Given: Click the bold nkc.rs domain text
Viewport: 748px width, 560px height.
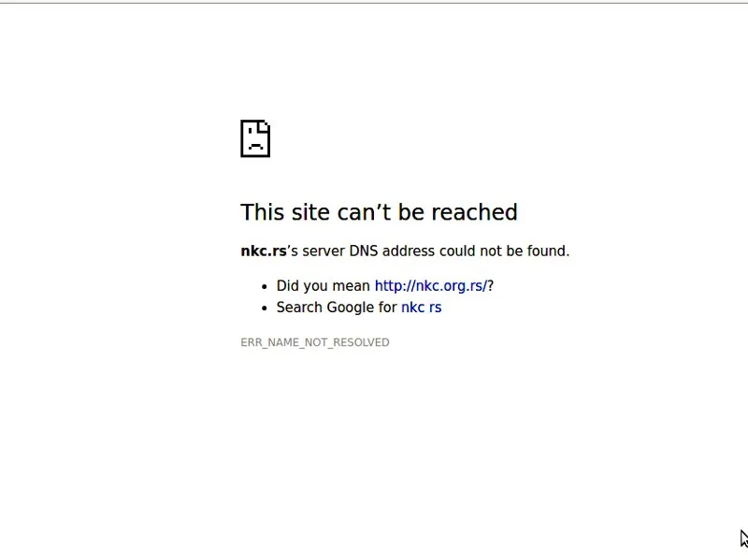Looking at the screenshot, I should pyautogui.click(x=264, y=251).
